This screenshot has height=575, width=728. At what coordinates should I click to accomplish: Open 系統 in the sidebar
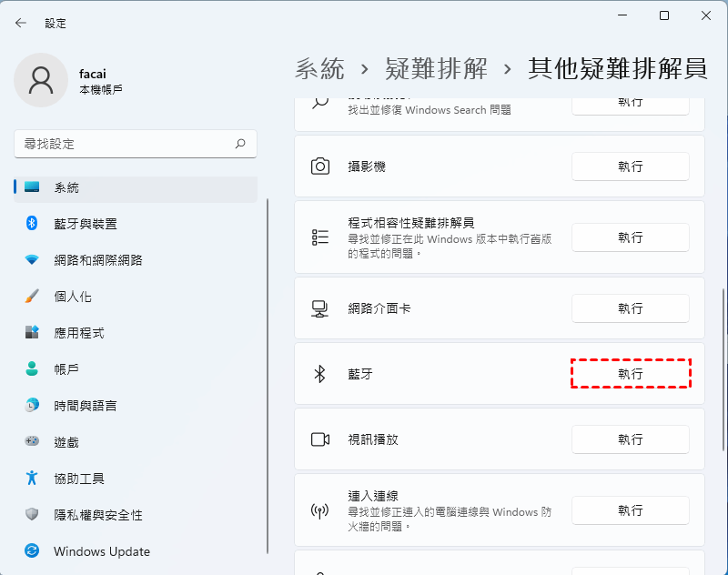(x=136, y=187)
